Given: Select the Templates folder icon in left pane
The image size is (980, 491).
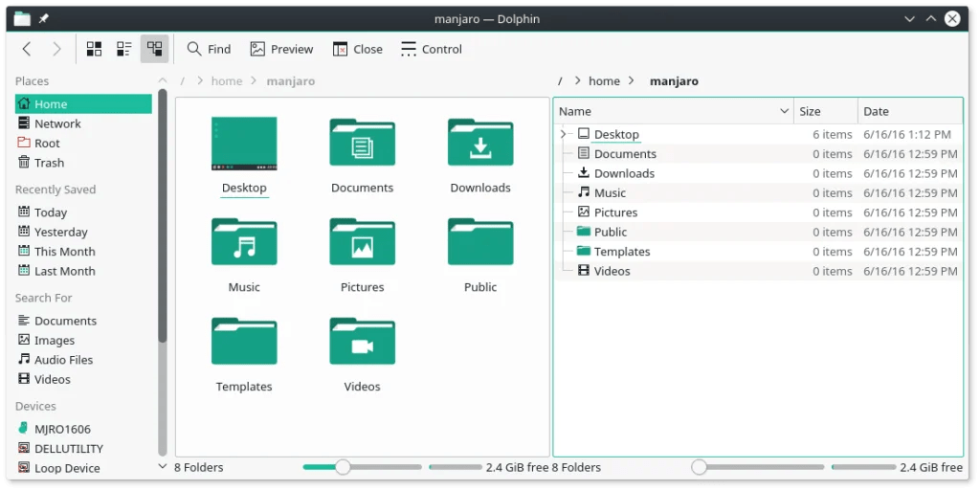Looking at the screenshot, I should pyautogui.click(x=244, y=341).
